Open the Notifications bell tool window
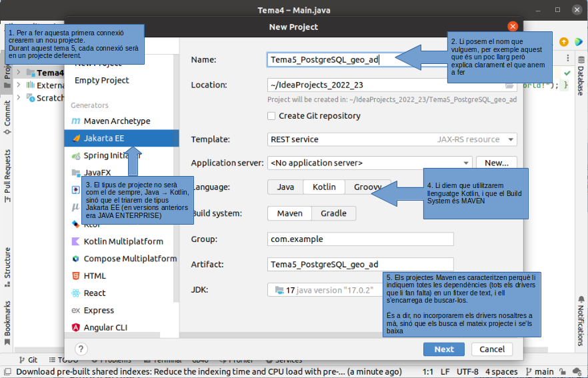 (581, 321)
